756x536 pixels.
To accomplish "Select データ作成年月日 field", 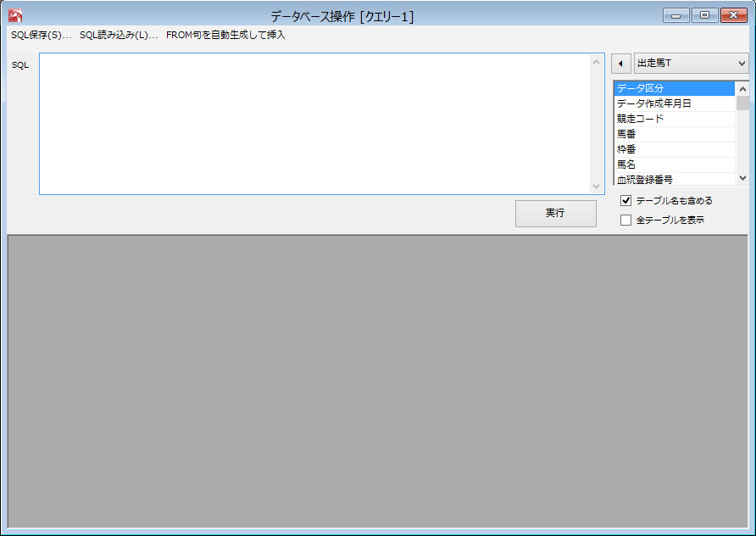I will tap(675, 103).
